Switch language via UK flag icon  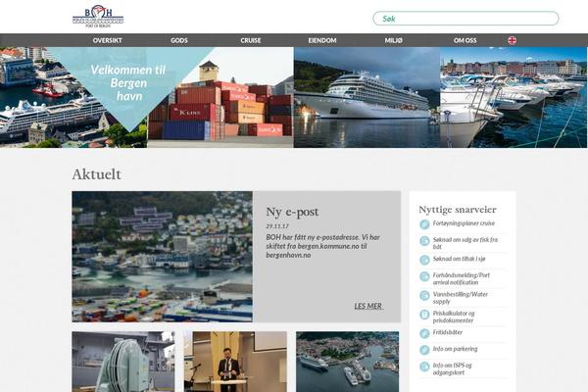coord(512,40)
